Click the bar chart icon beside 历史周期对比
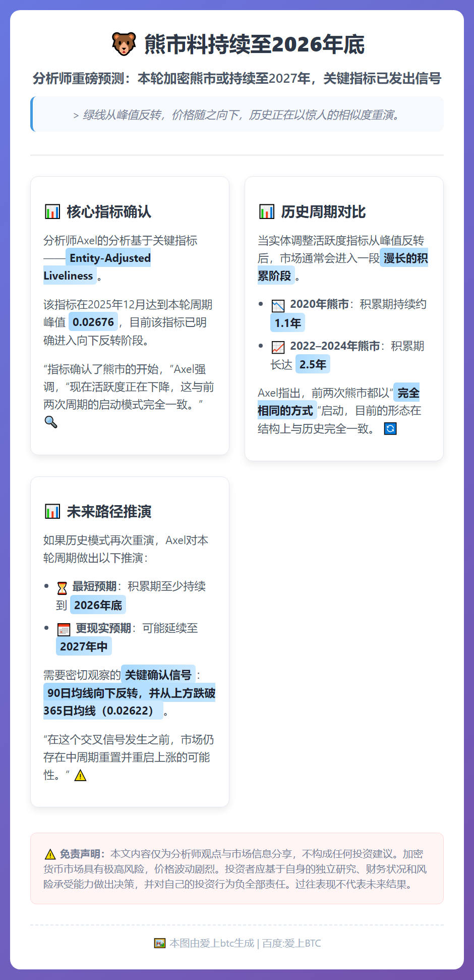 (x=267, y=211)
